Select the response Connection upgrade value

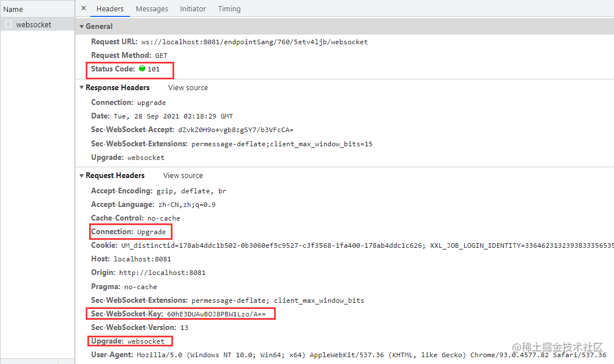click(x=152, y=103)
